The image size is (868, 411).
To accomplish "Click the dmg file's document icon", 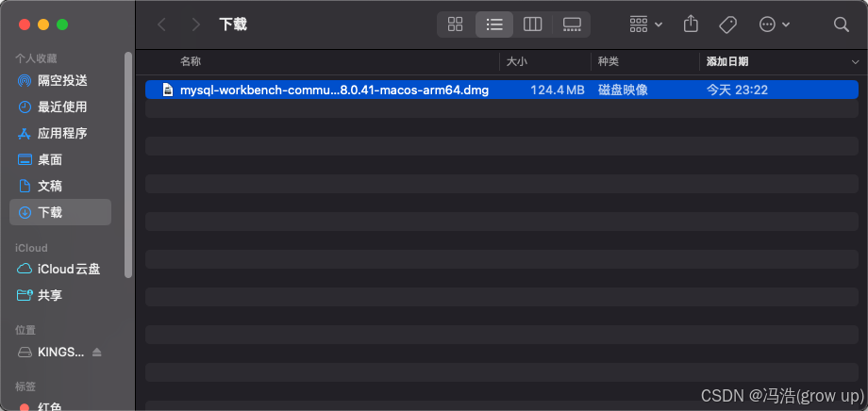I will [x=168, y=90].
